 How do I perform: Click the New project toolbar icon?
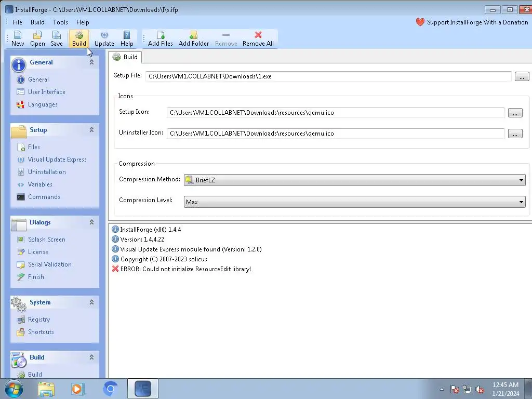click(18, 38)
